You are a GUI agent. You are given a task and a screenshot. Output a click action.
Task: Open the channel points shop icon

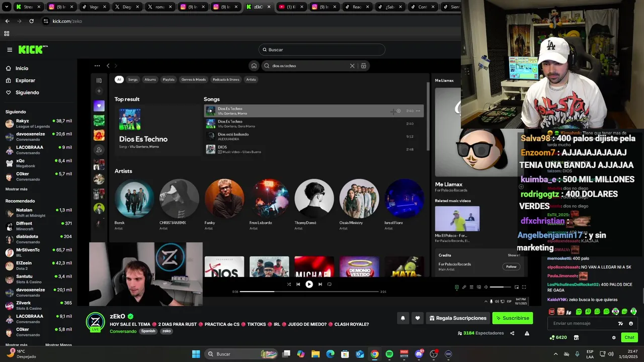click(576, 337)
